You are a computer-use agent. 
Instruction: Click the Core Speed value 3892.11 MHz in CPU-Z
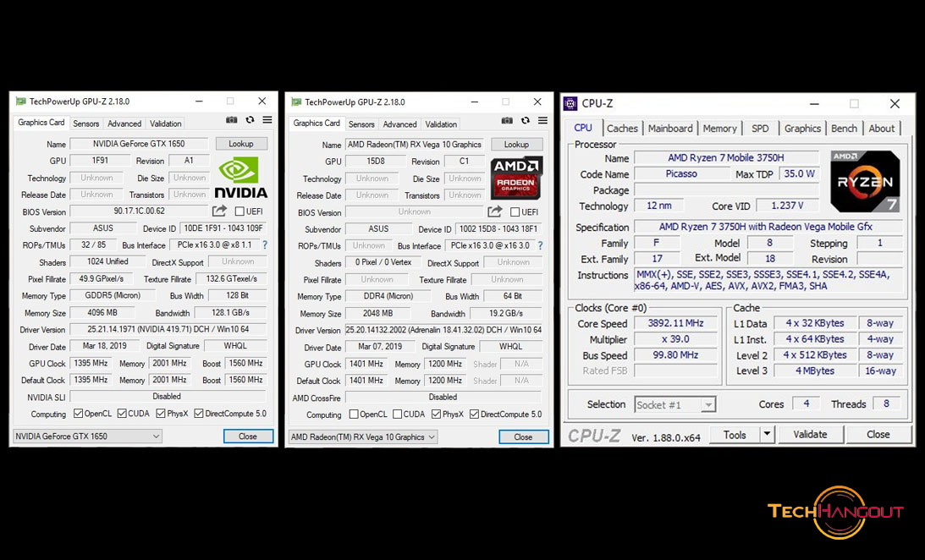point(676,323)
